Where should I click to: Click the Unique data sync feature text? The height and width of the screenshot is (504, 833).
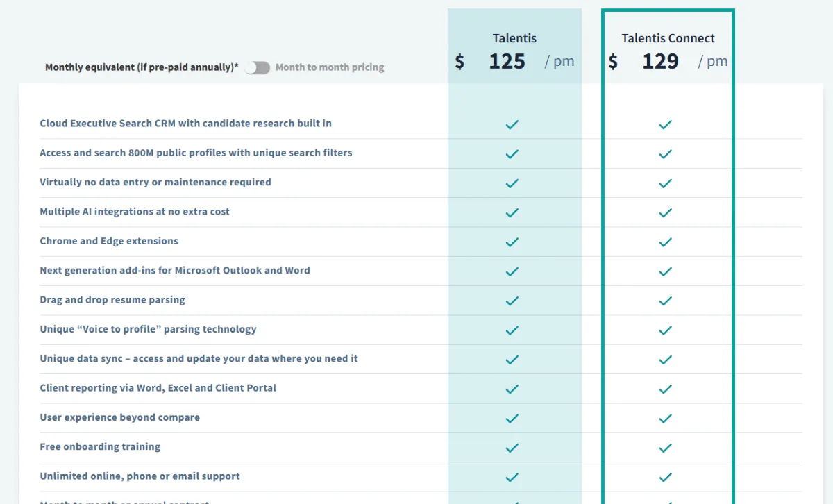pos(199,358)
